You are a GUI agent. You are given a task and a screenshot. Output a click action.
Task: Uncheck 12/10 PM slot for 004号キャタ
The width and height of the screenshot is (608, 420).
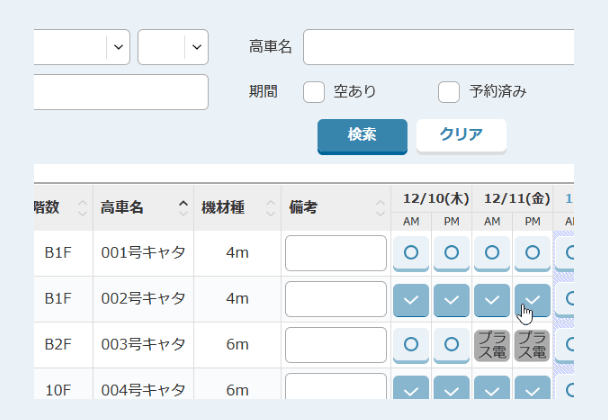tap(451, 389)
